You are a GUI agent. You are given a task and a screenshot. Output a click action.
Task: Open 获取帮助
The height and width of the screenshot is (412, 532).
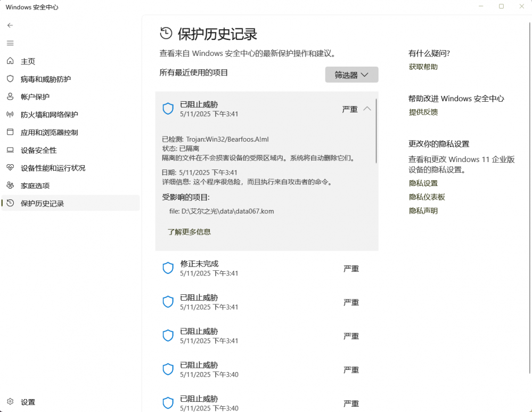(422, 67)
